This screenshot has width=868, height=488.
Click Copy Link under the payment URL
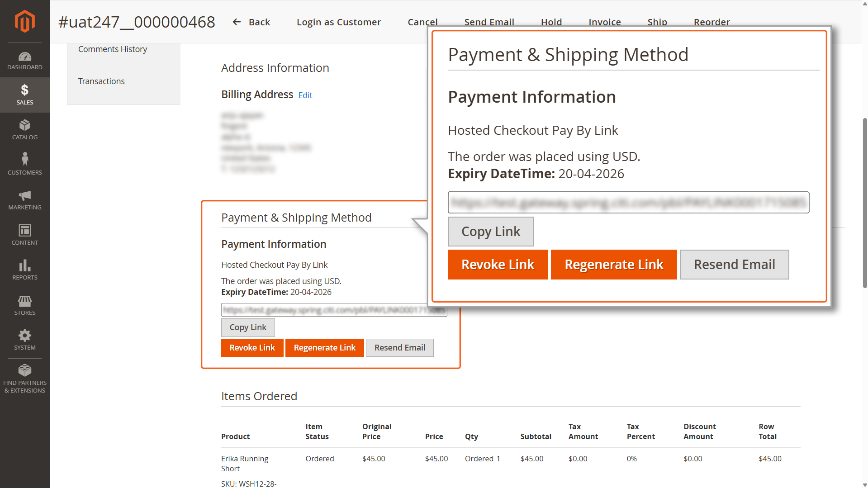click(247, 327)
